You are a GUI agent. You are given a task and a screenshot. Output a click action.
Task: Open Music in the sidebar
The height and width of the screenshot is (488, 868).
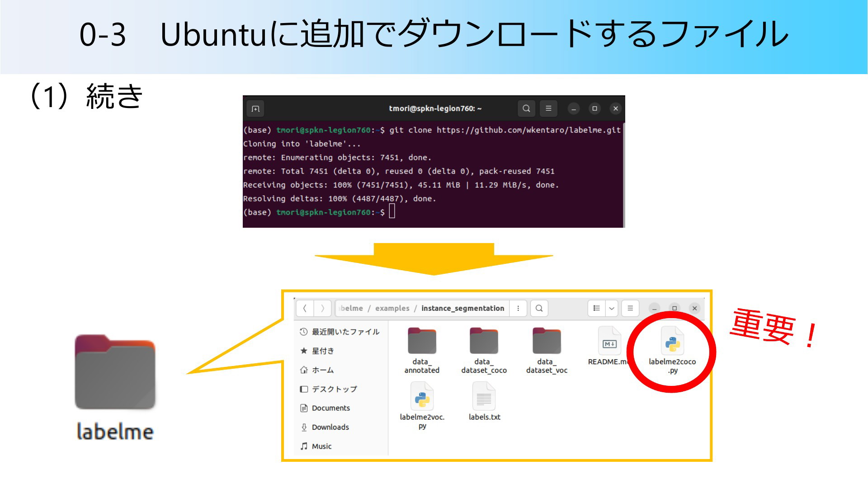(340, 446)
